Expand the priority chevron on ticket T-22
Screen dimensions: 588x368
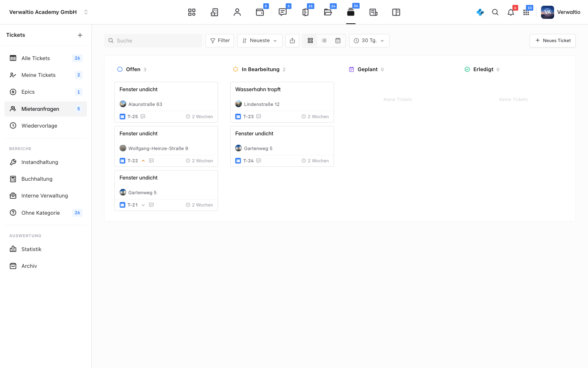(x=143, y=161)
